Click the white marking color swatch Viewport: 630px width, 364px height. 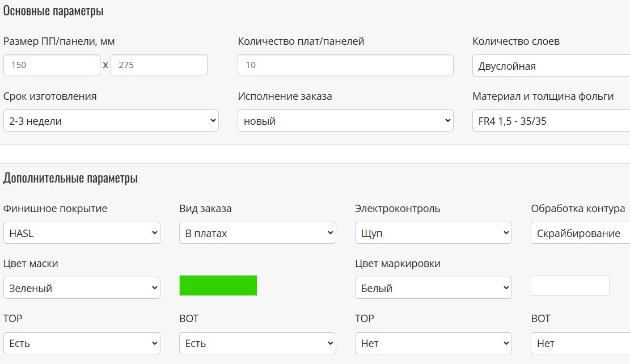tap(570, 286)
